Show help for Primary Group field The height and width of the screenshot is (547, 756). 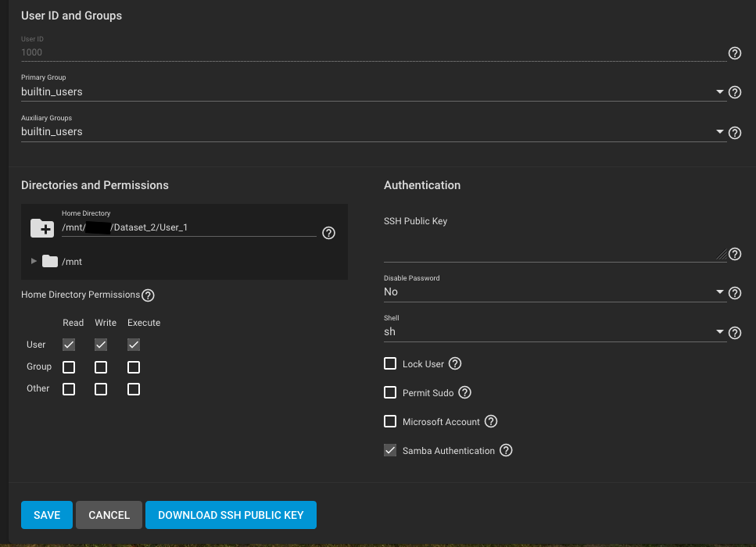pos(734,92)
